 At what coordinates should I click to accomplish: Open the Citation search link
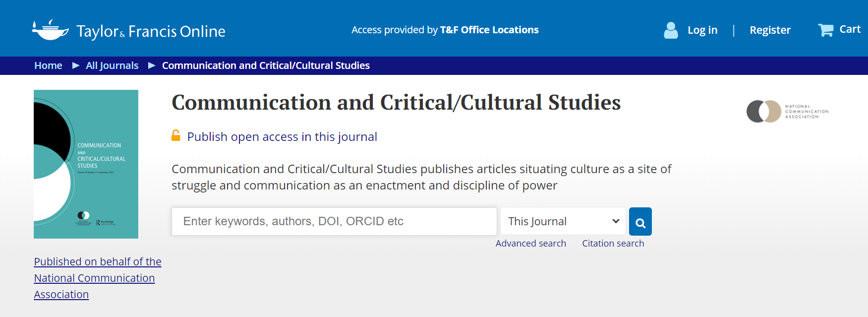tap(613, 244)
